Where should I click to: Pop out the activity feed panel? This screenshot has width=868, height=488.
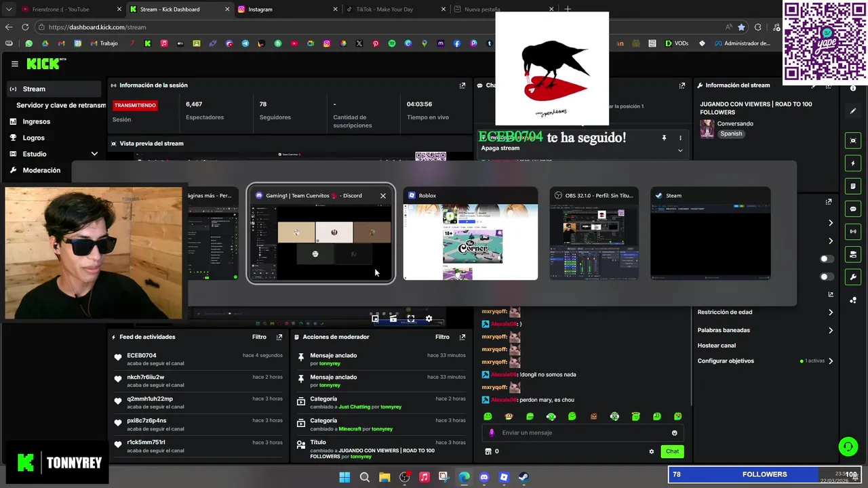(279, 337)
